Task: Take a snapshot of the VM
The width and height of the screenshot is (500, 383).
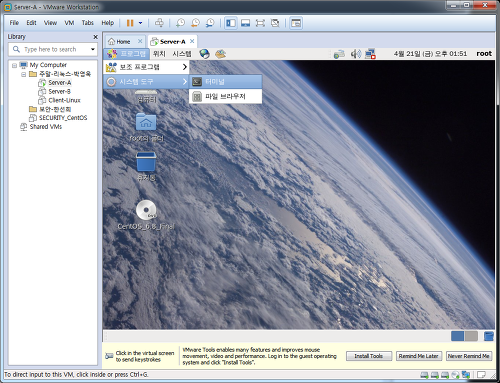Action: [x=180, y=23]
